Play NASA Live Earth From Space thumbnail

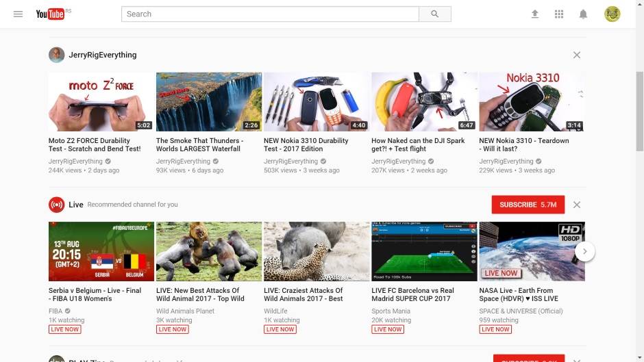(532, 251)
